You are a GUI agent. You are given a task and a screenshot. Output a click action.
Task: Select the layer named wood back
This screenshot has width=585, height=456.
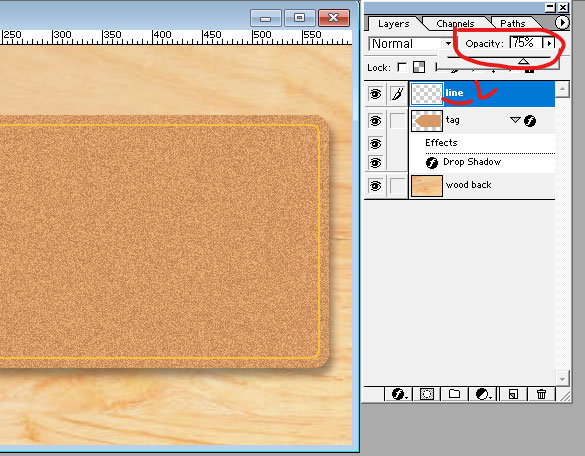coord(482,185)
